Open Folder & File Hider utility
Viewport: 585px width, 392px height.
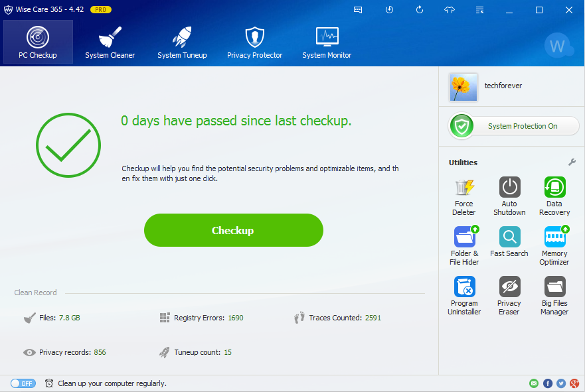463,246
